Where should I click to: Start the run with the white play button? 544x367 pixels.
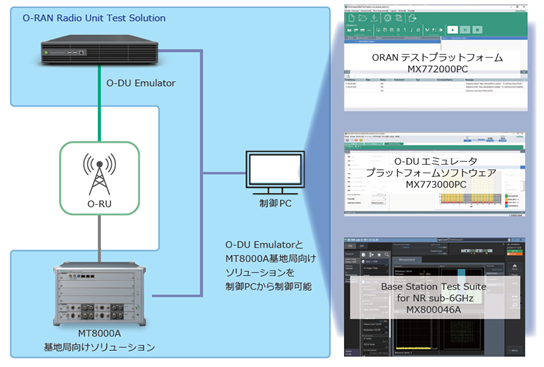[x=452, y=30]
